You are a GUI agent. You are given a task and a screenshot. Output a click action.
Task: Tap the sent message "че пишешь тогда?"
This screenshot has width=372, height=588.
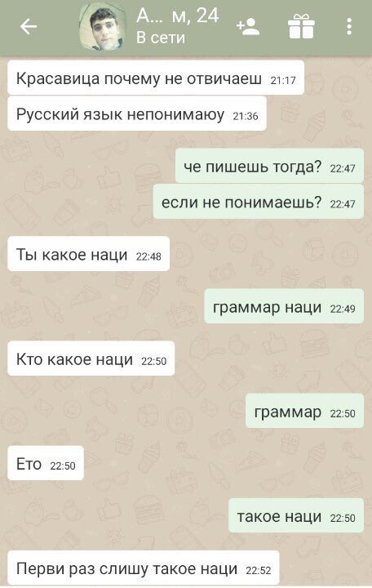click(270, 166)
